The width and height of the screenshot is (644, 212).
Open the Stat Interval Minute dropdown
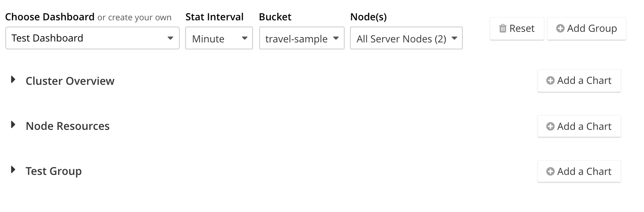(219, 39)
